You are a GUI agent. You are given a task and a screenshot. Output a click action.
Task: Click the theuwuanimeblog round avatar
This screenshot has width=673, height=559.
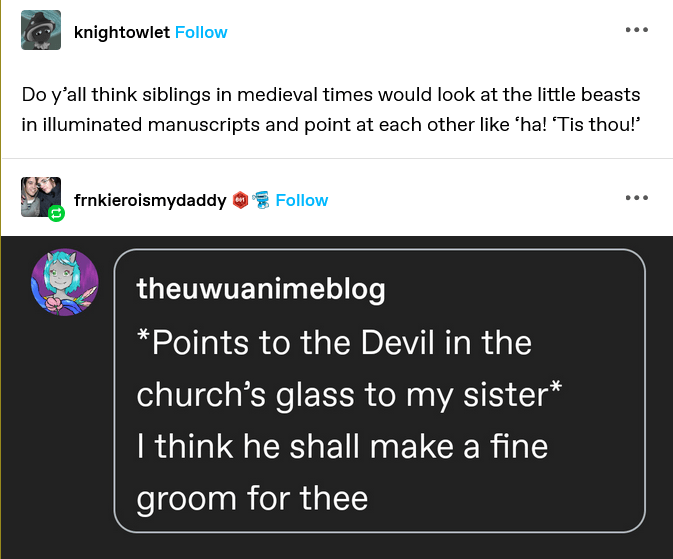click(66, 283)
